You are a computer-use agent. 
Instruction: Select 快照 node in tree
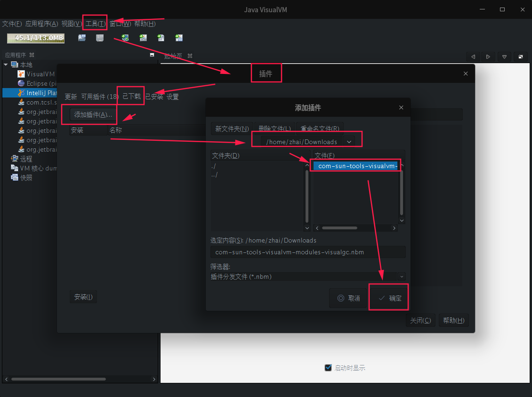coord(22,178)
